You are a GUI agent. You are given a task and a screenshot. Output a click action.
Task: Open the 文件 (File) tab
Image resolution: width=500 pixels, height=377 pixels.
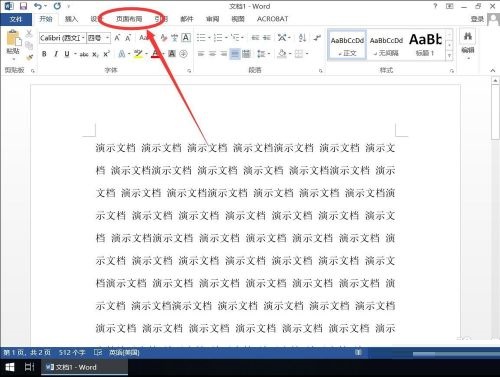tap(16, 19)
